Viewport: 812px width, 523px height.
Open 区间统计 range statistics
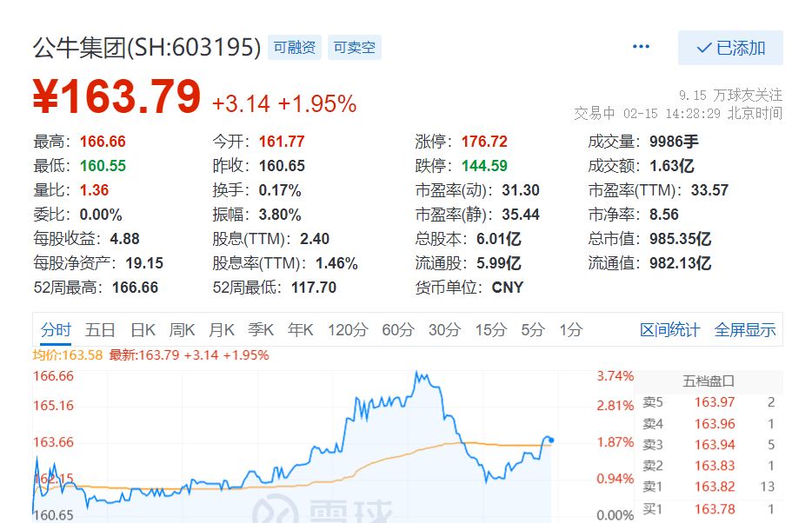pyautogui.click(x=669, y=330)
